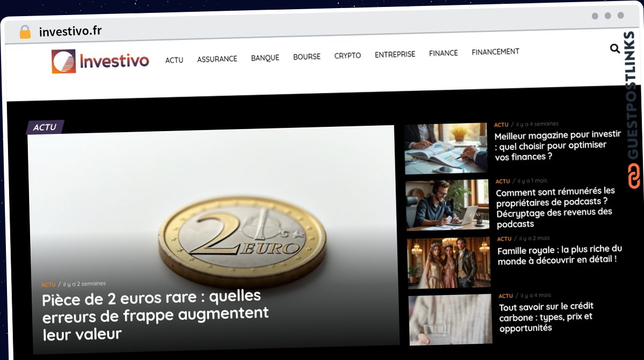Image resolution: width=644 pixels, height=360 pixels.
Task: Click the GuestPostLinks chain icon
Action: 634,176
